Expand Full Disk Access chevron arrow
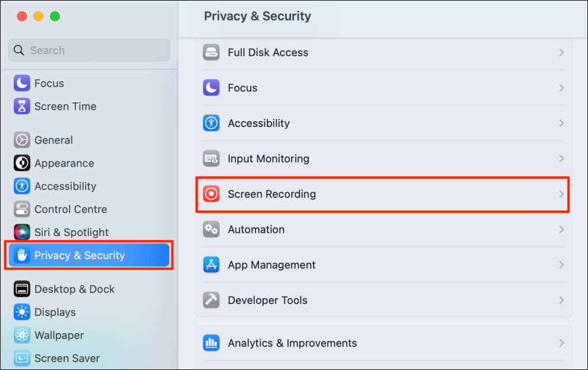This screenshot has width=588, height=370. click(x=561, y=52)
